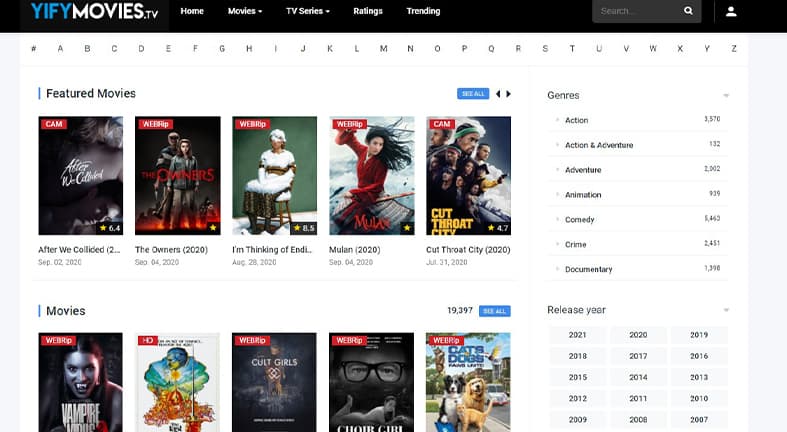
Task: Filter by release year 2018
Action: (x=577, y=356)
